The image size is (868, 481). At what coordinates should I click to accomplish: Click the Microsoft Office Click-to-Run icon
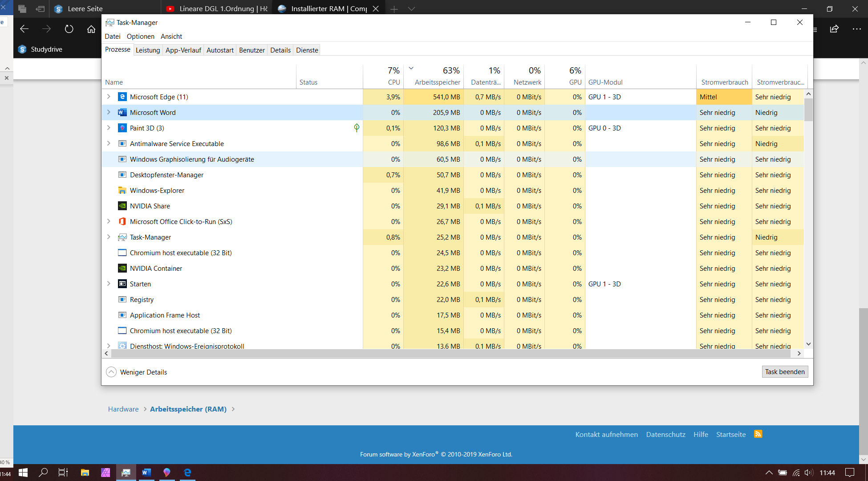[122, 221]
